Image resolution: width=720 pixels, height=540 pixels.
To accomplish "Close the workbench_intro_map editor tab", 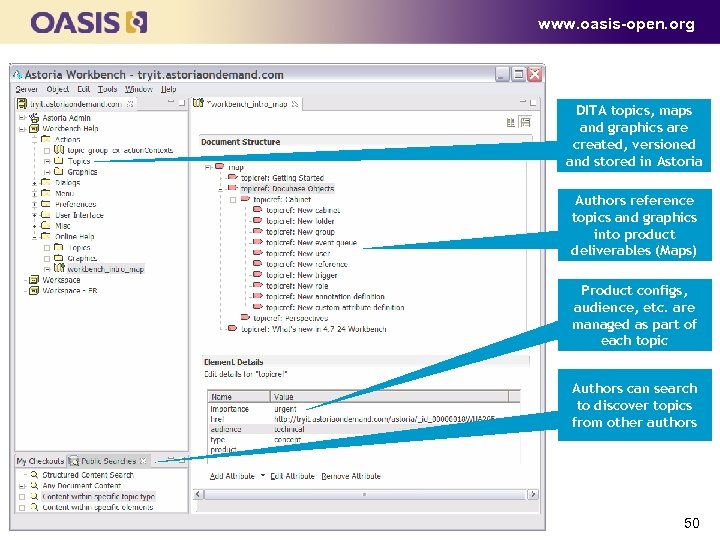I will [x=295, y=104].
